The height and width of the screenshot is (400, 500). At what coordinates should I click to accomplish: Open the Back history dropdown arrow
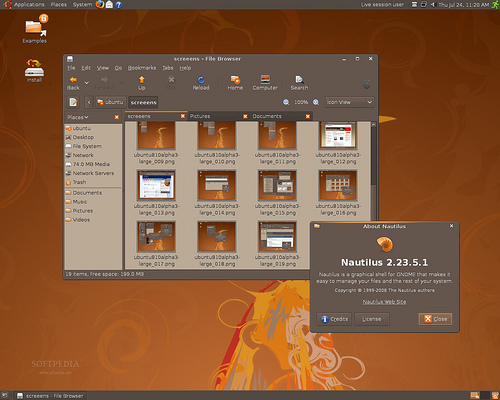coord(87,83)
